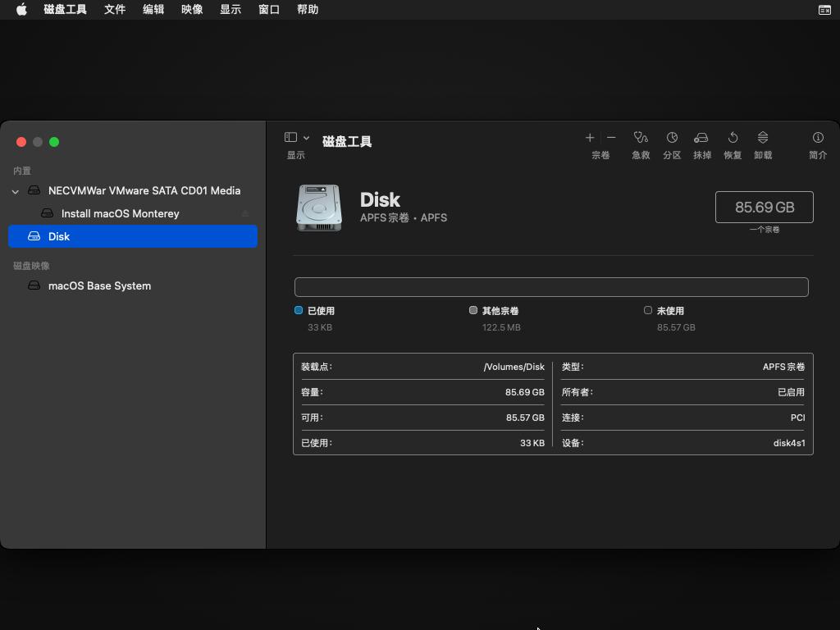Collapse the NECVMWar CD01 Media tree item
This screenshot has width=840, height=630.
15,190
